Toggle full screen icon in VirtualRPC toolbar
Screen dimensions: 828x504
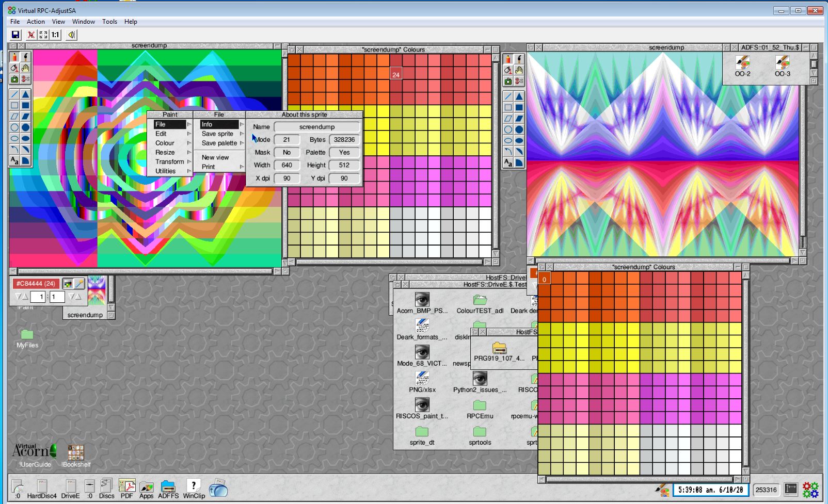pos(43,35)
